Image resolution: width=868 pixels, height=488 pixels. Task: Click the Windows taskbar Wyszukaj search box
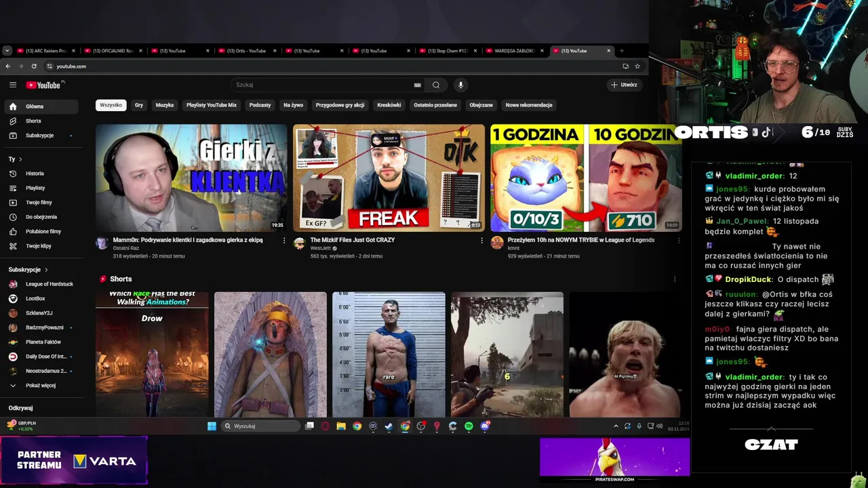[x=261, y=426]
